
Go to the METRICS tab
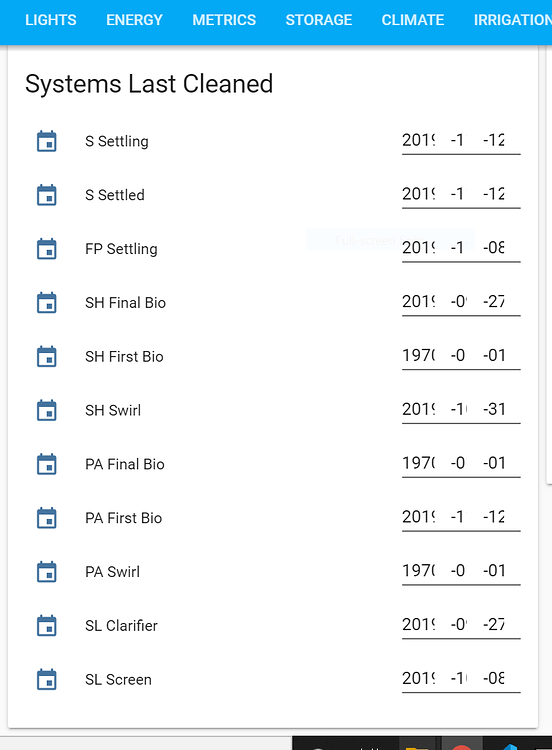(x=224, y=20)
